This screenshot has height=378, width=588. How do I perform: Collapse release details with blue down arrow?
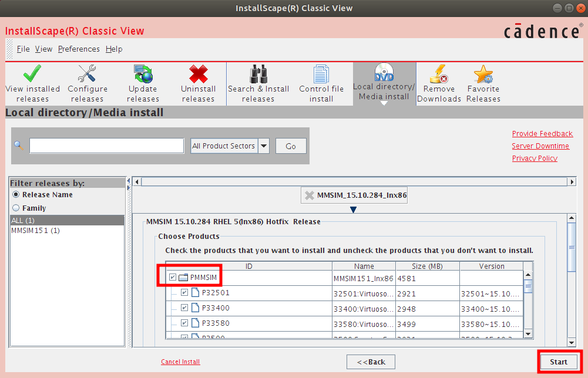coord(353,210)
